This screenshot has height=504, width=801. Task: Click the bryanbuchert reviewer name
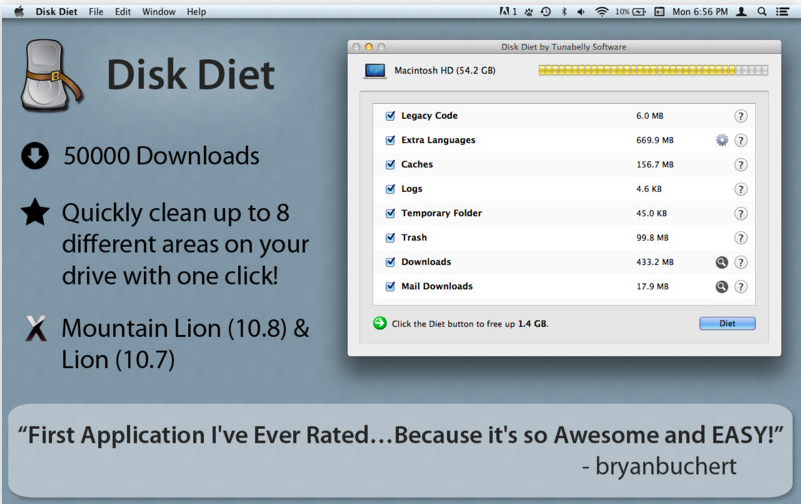coord(666,466)
